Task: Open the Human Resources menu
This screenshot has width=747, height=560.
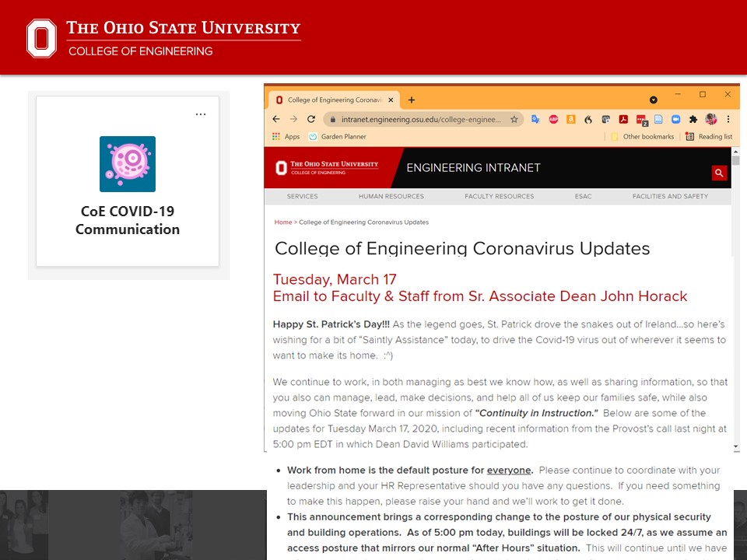Action: click(391, 197)
